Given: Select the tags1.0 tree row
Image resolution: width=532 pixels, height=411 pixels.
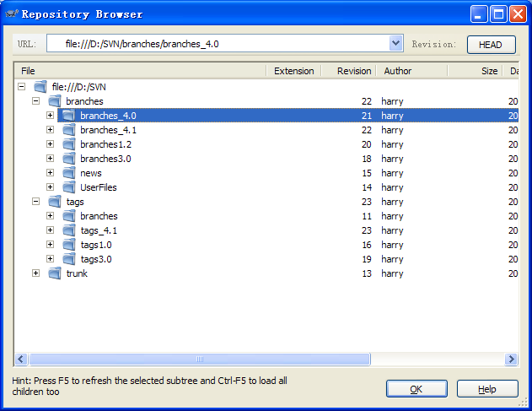Looking at the screenshot, I should [x=266, y=245].
